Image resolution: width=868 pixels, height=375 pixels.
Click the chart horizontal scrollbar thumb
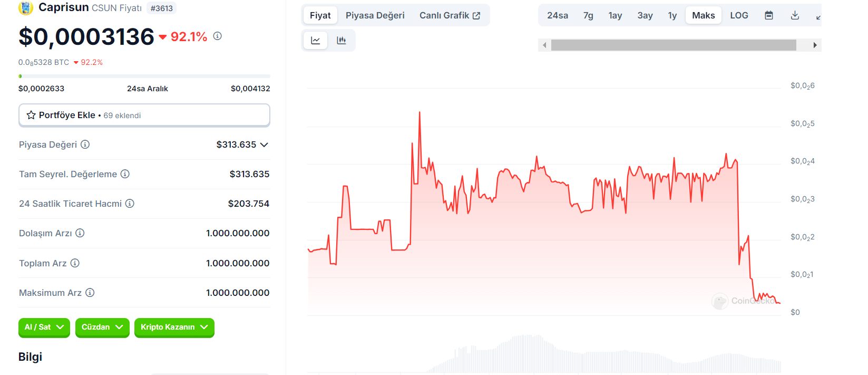[673, 45]
